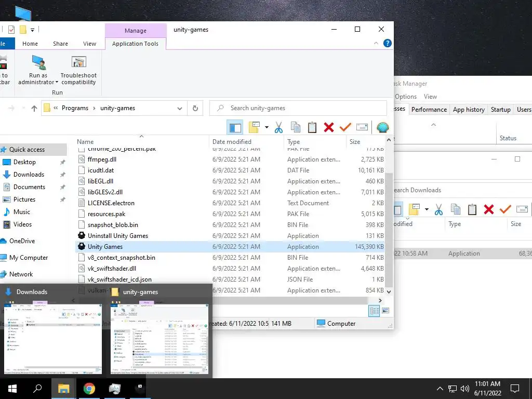This screenshot has height=399, width=532.
Task: Go up one folder level
Action: 34,108
